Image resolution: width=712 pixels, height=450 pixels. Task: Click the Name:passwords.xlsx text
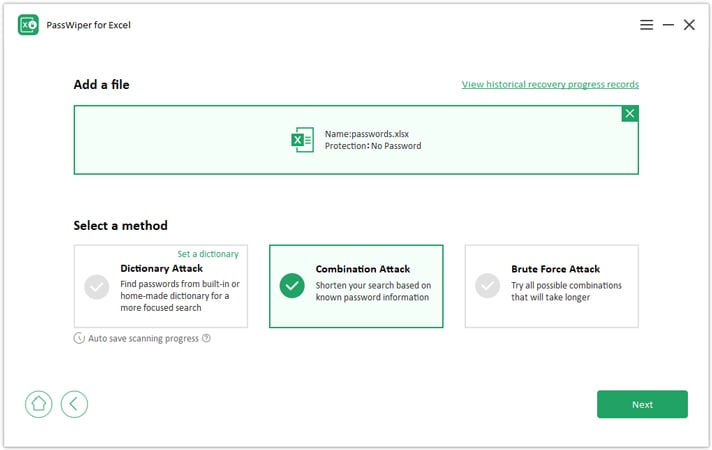tap(367, 134)
